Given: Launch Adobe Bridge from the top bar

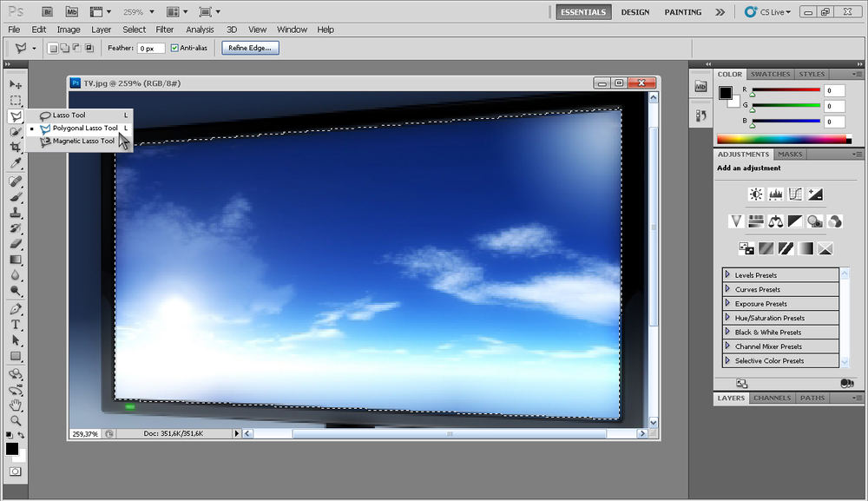Looking at the screenshot, I should 49,12.
